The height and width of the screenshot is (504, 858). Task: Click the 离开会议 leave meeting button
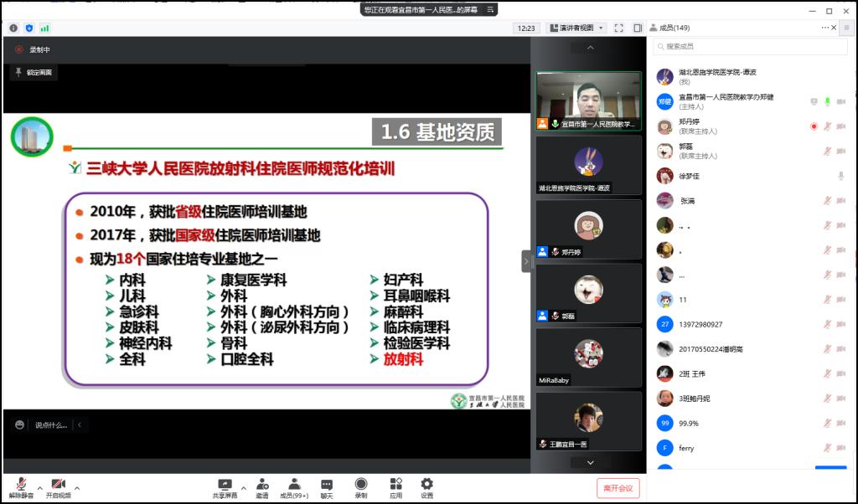(x=618, y=487)
